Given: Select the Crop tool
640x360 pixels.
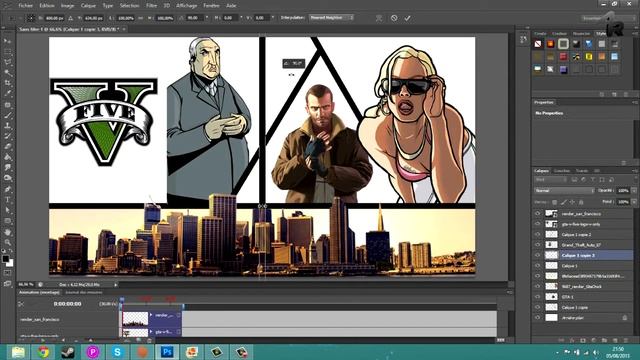Looking at the screenshot, I should [7, 83].
